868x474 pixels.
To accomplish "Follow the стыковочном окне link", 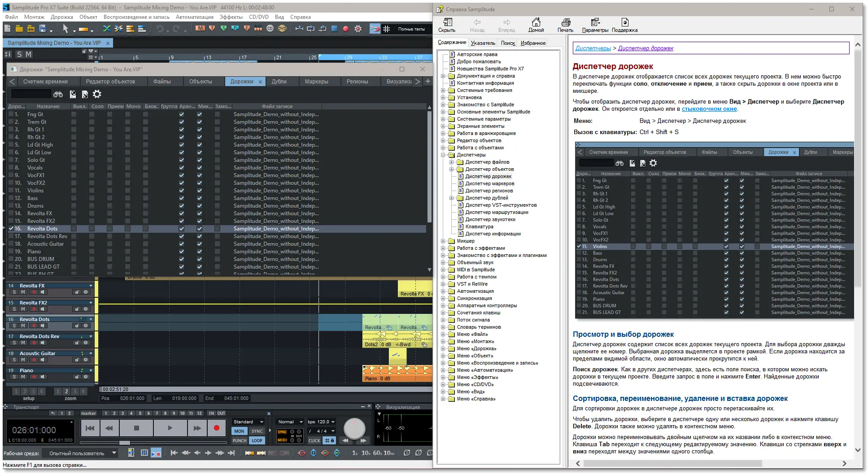I will click(709, 109).
